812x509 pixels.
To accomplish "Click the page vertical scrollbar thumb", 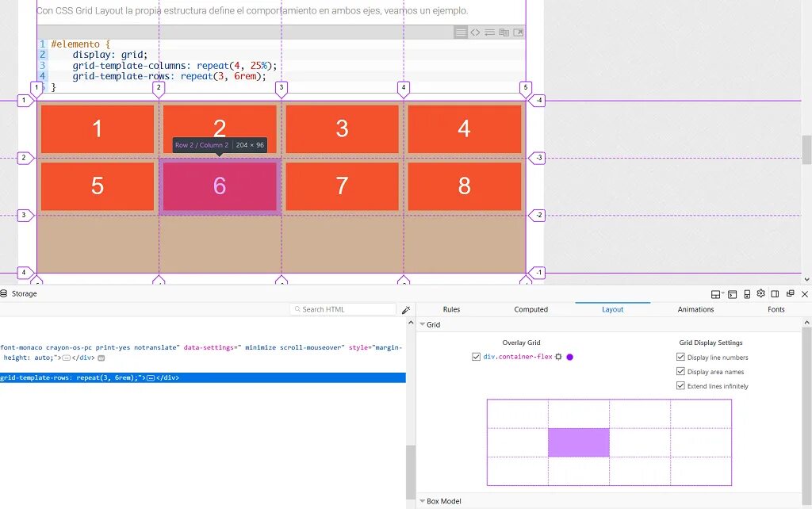I will point(806,150).
